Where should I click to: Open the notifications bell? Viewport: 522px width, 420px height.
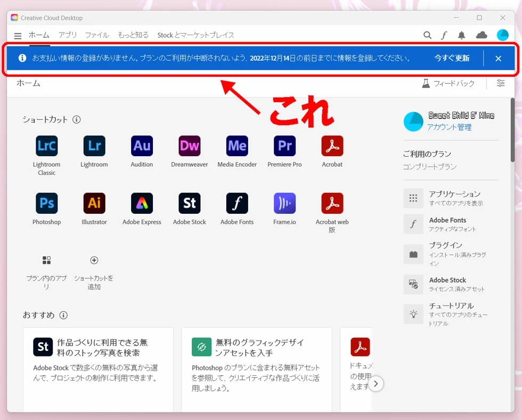461,35
